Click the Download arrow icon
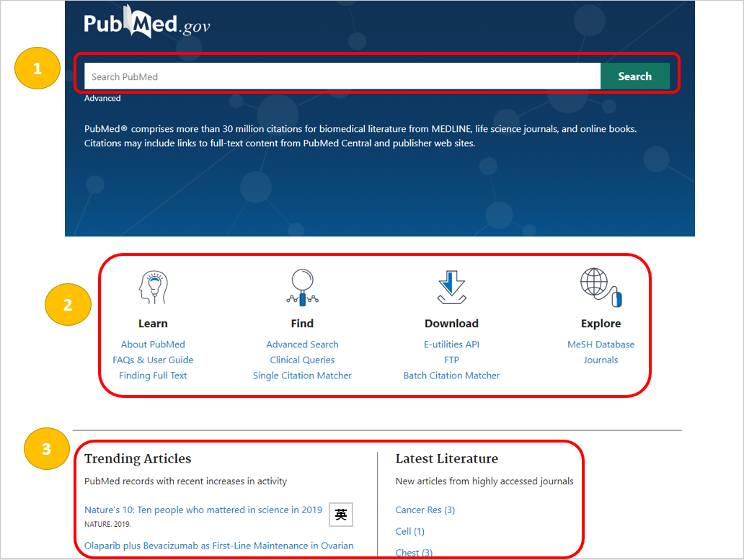The width and height of the screenshot is (744, 560). (452, 288)
